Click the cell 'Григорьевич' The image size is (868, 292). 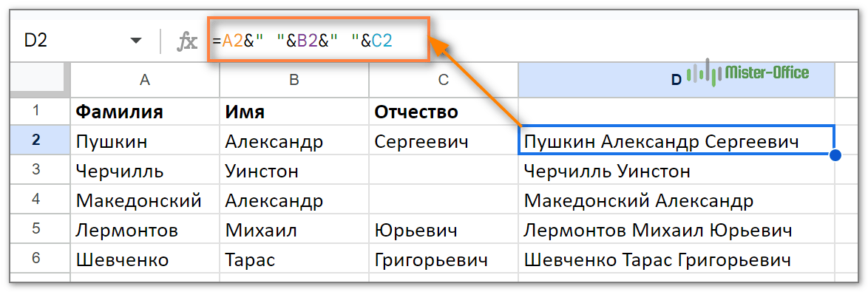[444, 258]
